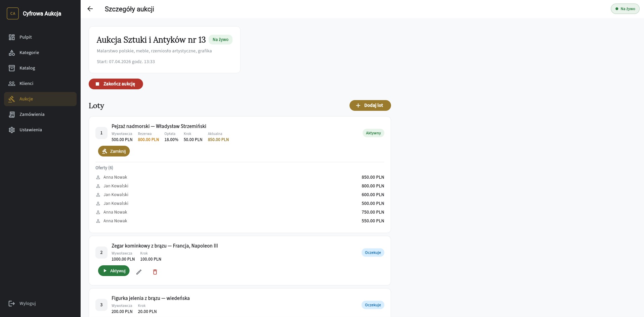Click the Figurka jelenia z brązu lot title
The height and width of the screenshot is (317, 644).
[151, 298]
